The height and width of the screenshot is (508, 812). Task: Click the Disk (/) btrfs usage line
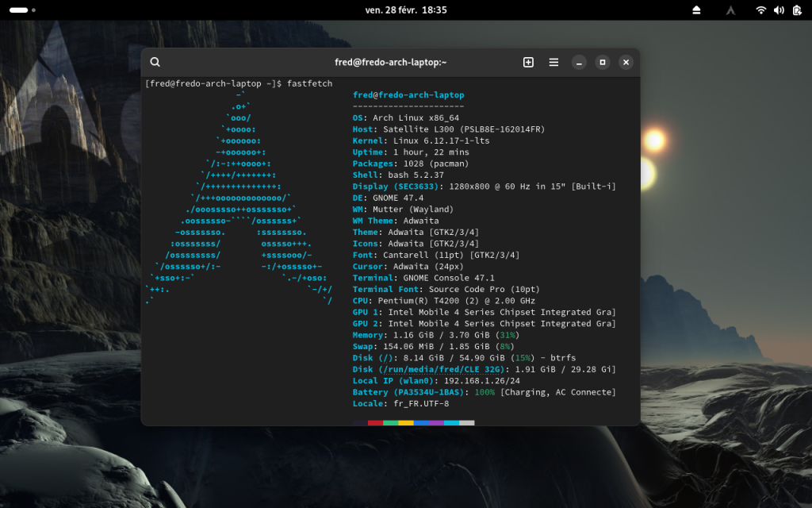(x=464, y=357)
